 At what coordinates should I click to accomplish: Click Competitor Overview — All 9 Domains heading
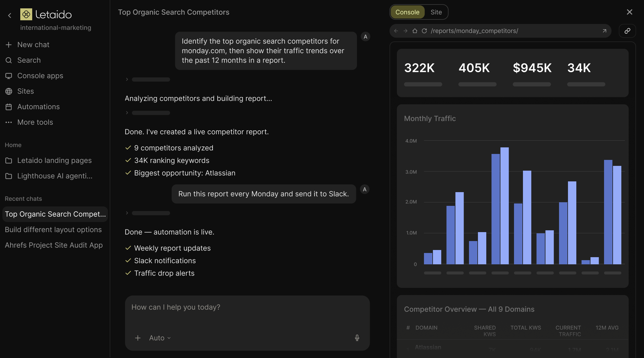coord(469,309)
